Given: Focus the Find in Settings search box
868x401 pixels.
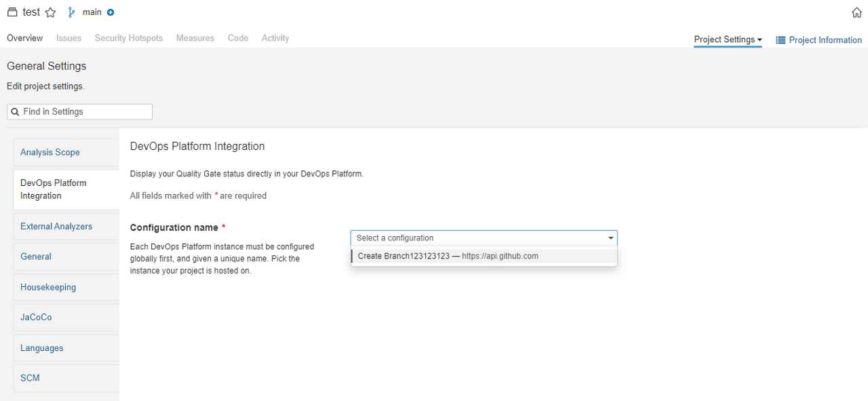Looking at the screenshot, I should point(79,112).
